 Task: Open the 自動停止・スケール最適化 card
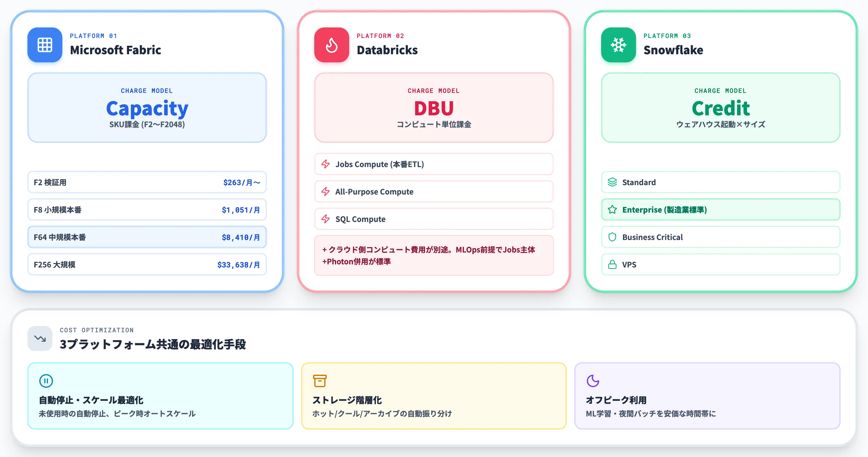click(x=160, y=396)
